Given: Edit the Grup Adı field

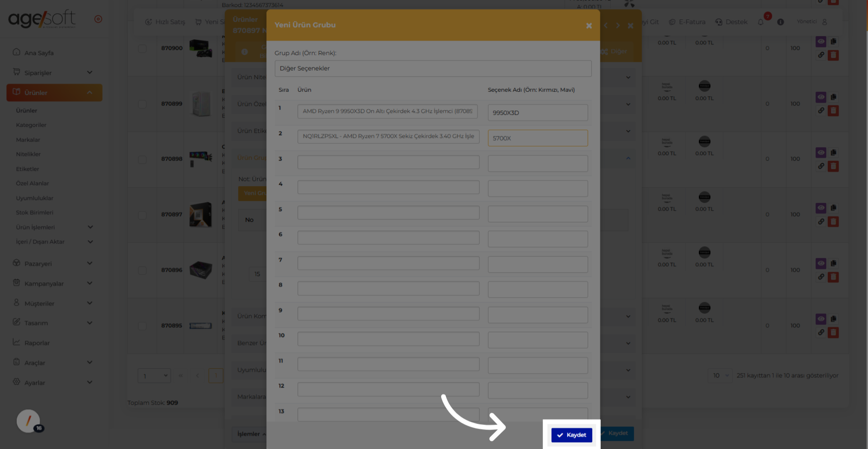Looking at the screenshot, I should pos(433,69).
